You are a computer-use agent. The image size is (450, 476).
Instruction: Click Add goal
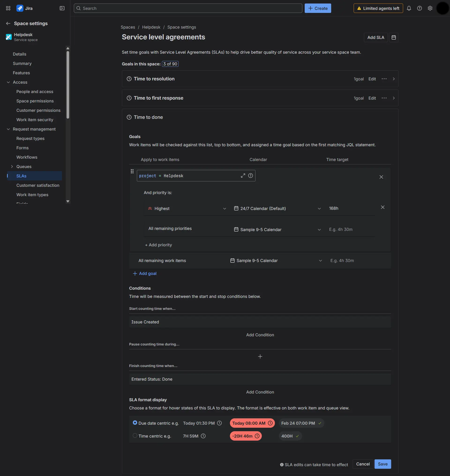coord(145,274)
